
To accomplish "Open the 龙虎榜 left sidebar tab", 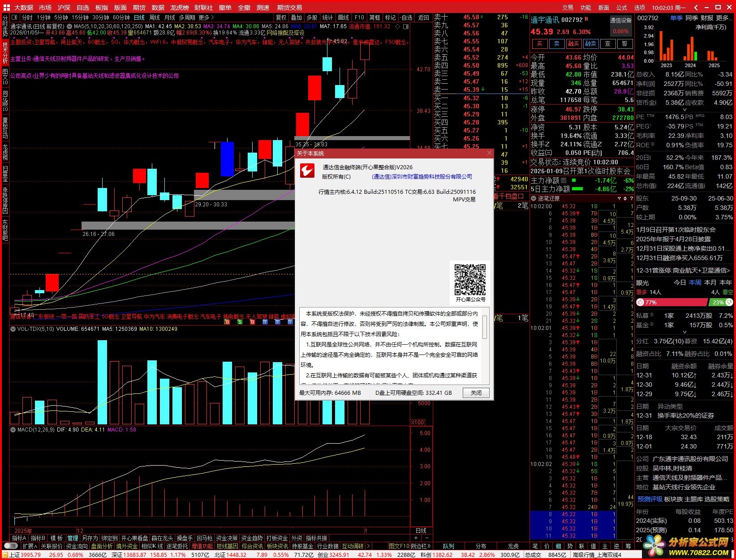I will pos(5,152).
